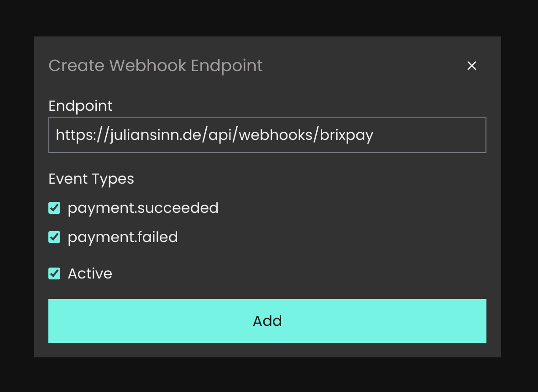
Task: Click empty space after the endpoint URL text
Action: point(429,135)
